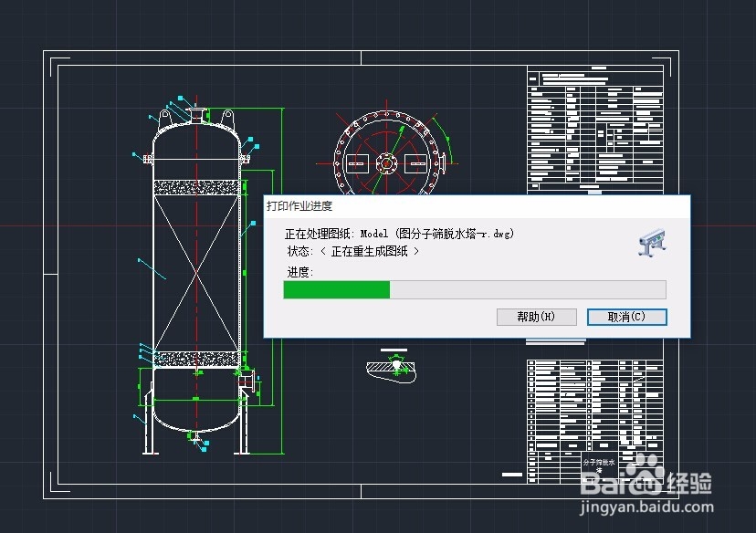Click the green plot progress bar
Viewport: 756px width, 533px height.
point(335,289)
